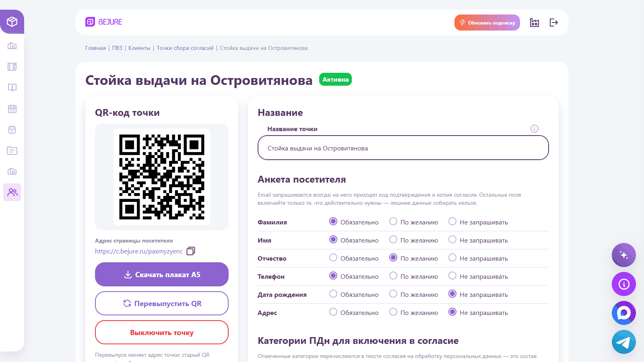
Task: Open the warehouse icon just above the clients icon
Action: 12,171
